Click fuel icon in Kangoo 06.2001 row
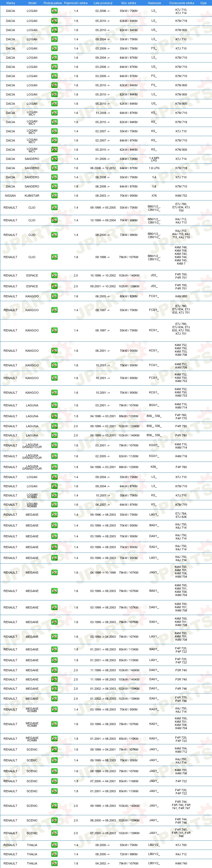 pyautogui.click(x=54, y=351)
